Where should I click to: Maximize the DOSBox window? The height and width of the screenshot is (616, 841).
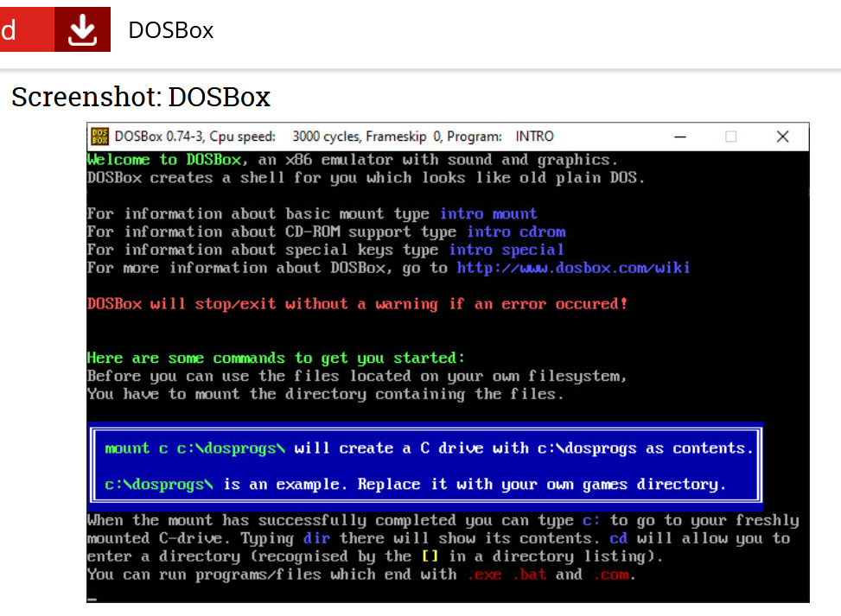coord(730,137)
